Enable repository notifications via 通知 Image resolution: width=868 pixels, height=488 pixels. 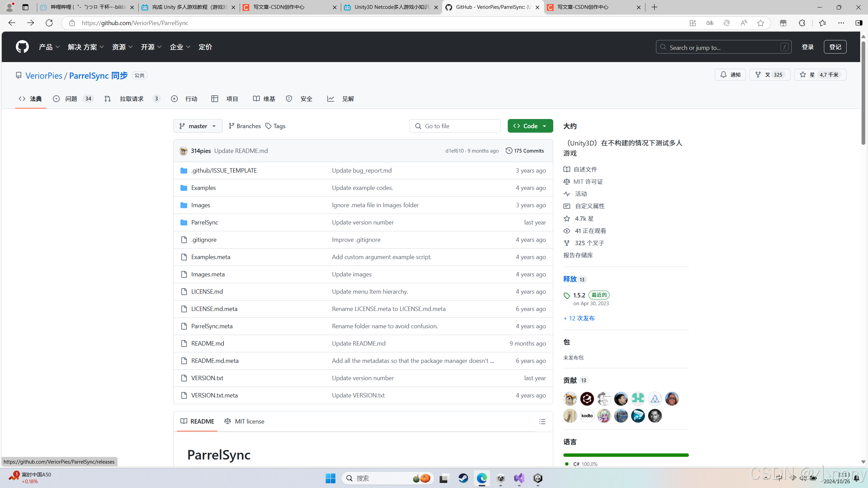[x=730, y=75]
